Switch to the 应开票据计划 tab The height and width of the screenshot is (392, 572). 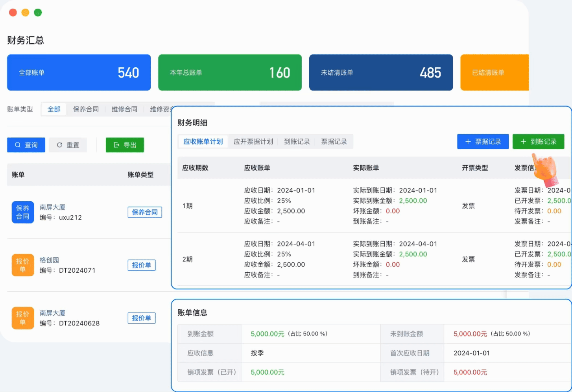pos(254,141)
